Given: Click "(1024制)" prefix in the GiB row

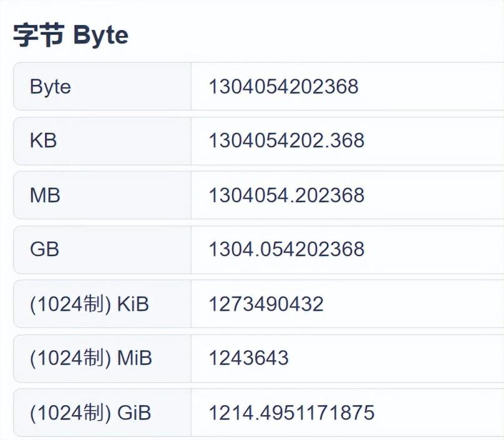Looking at the screenshot, I should 70,413.
